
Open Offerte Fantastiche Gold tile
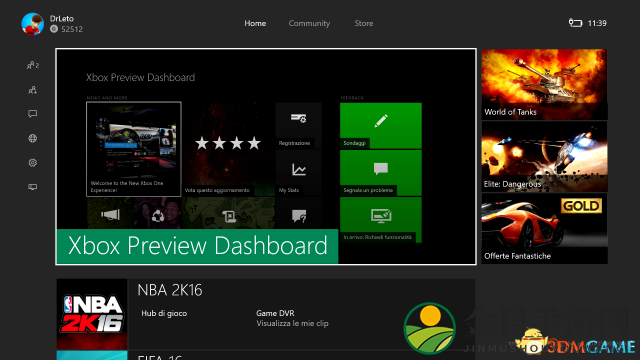click(544, 229)
